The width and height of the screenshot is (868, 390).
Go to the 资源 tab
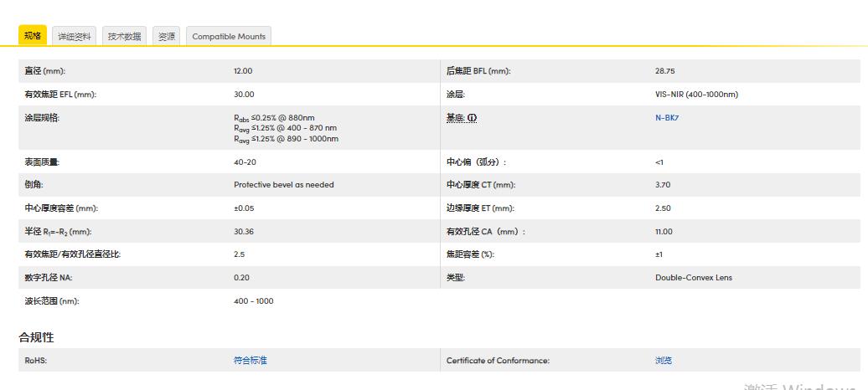point(168,36)
